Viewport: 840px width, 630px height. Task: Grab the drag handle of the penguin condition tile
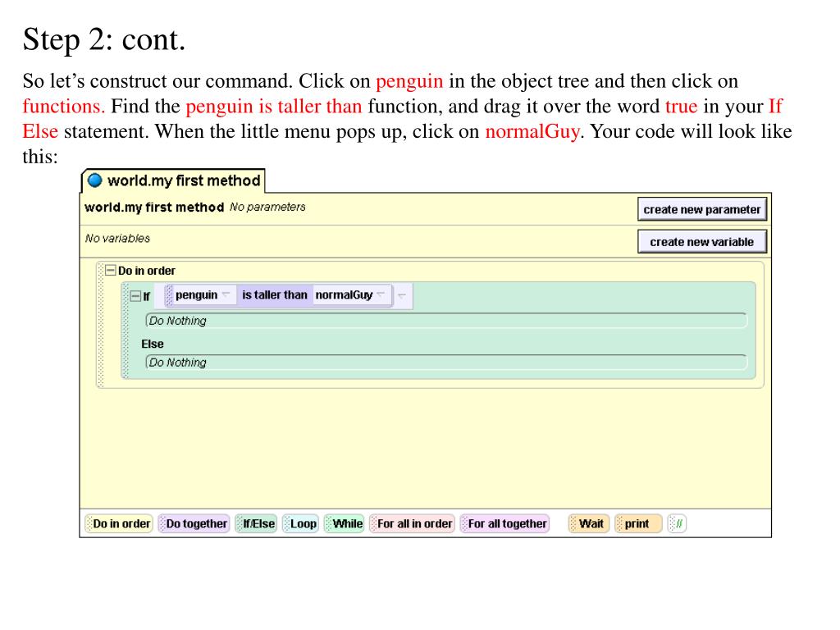click(x=169, y=295)
